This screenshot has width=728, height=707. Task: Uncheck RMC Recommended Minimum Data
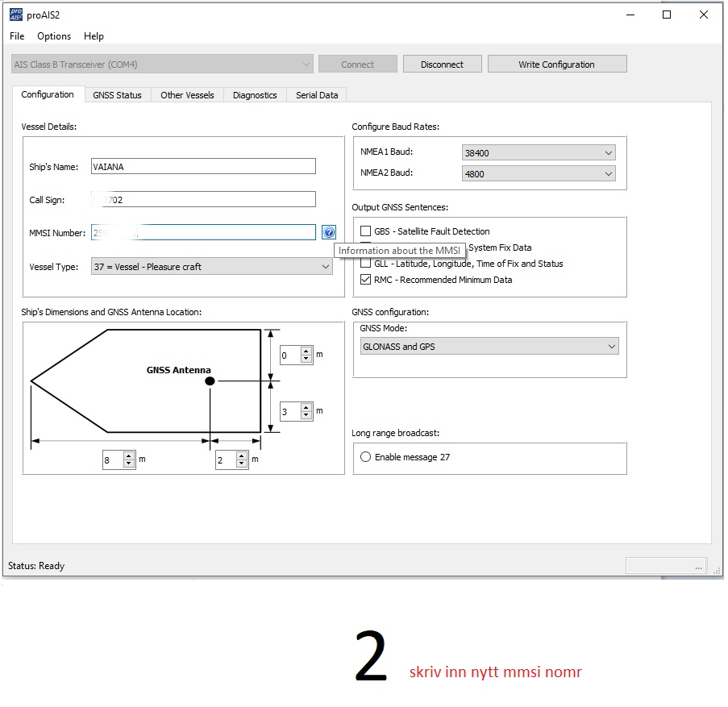(x=366, y=280)
